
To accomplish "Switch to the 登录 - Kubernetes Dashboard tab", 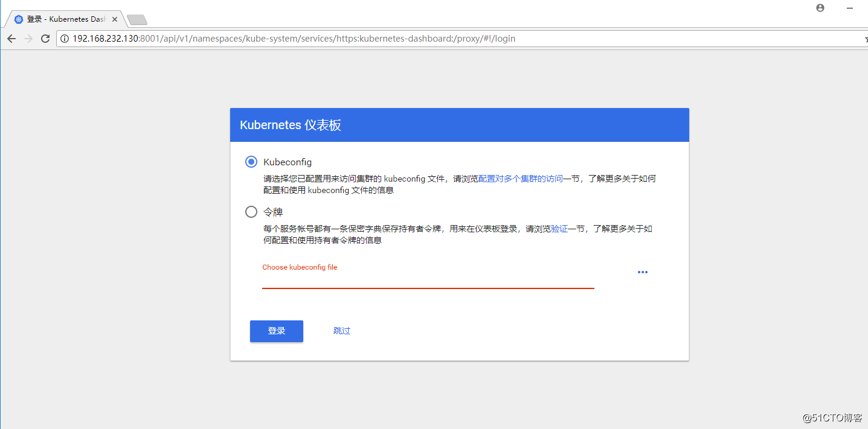I will pos(66,19).
